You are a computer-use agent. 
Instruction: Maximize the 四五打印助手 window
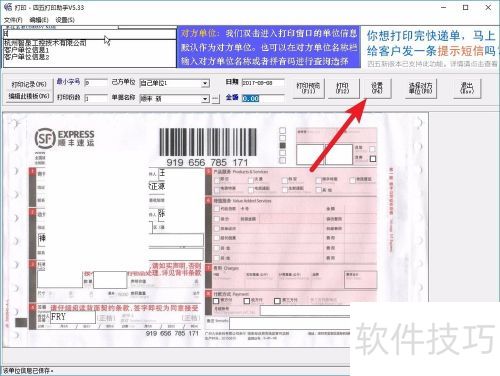coord(466,7)
